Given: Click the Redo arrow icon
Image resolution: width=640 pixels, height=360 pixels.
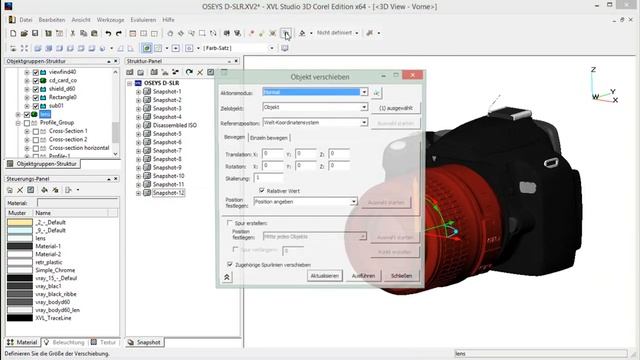Looking at the screenshot, I should click(119, 33).
